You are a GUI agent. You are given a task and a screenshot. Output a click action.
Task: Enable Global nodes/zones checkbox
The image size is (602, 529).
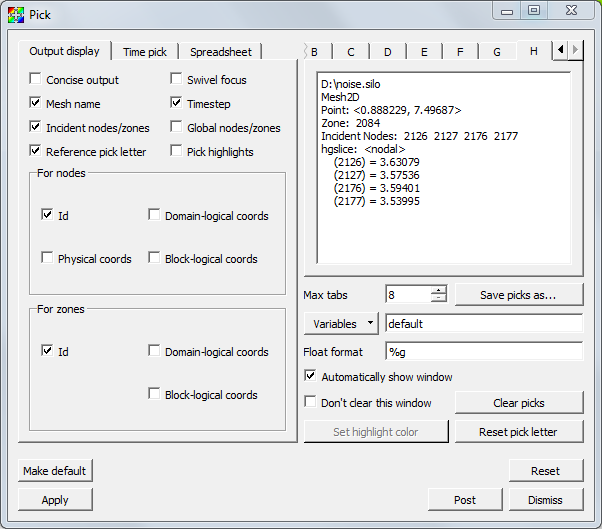[176, 127]
